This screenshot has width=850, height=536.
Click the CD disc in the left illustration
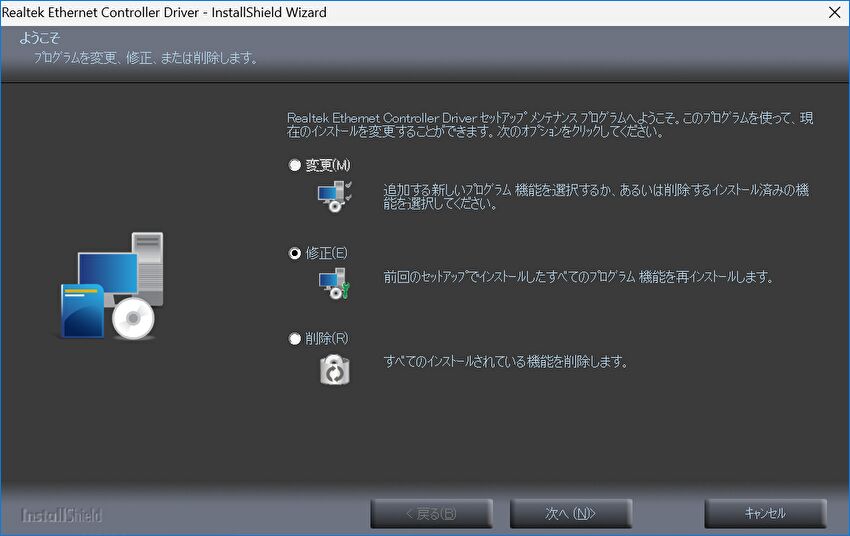pos(133,320)
